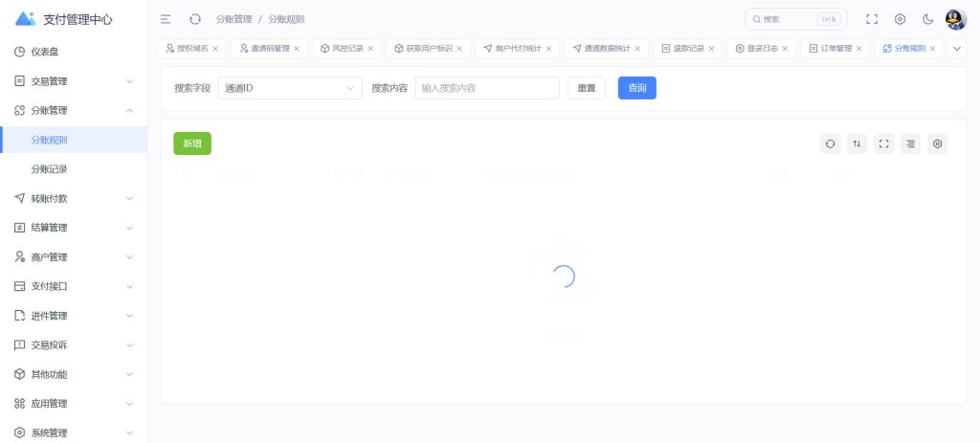
Task: Click the table settings gear icon
Action: click(x=938, y=144)
